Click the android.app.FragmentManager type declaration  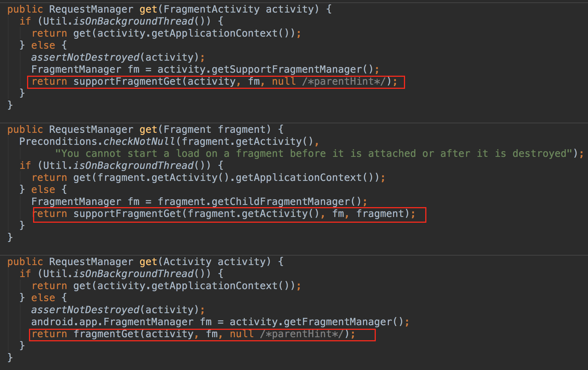click(112, 322)
